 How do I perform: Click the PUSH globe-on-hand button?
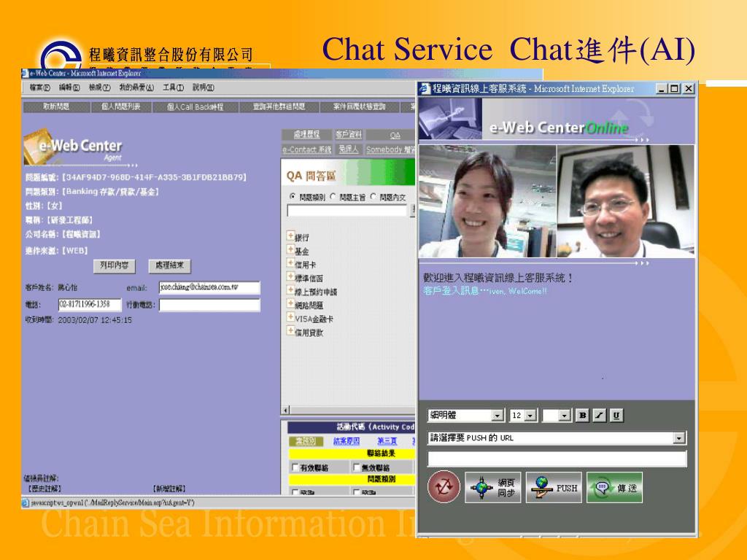point(554,488)
